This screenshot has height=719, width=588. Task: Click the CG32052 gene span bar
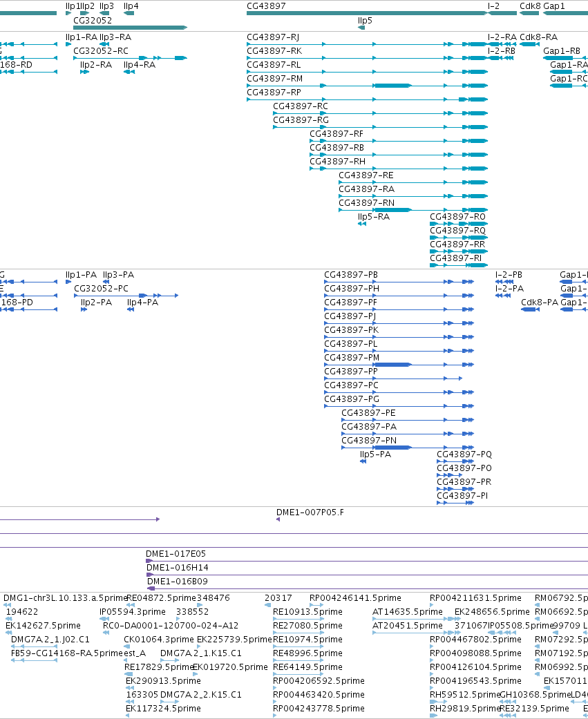tap(131, 28)
